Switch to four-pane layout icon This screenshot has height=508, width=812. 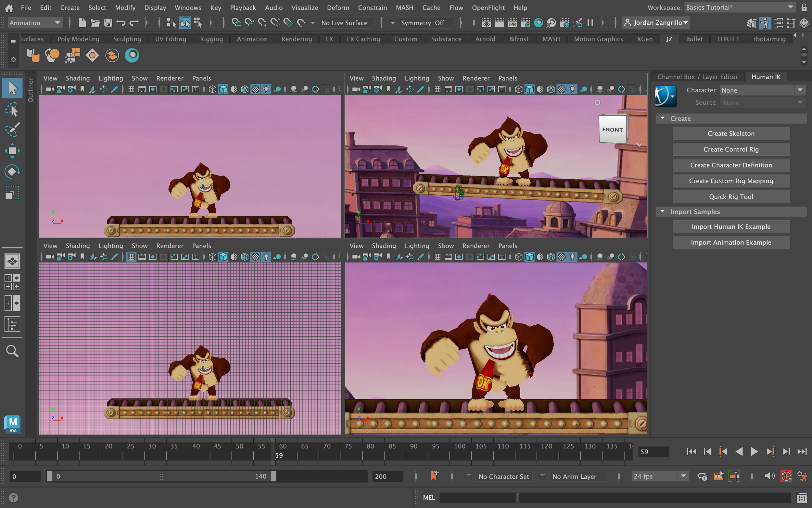pos(12,282)
